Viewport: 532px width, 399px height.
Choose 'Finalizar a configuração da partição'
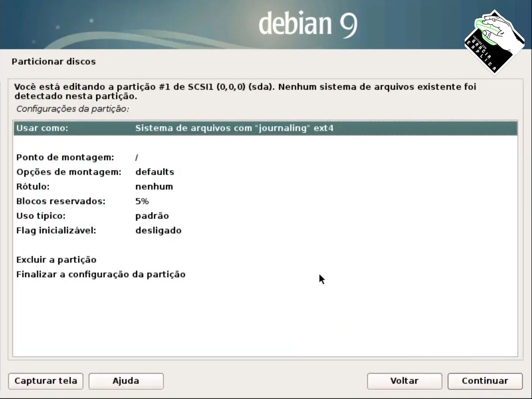pos(265,274)
